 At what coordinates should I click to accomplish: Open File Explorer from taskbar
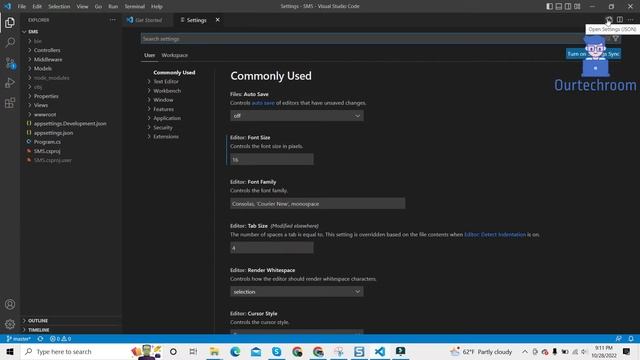(214, 351)
